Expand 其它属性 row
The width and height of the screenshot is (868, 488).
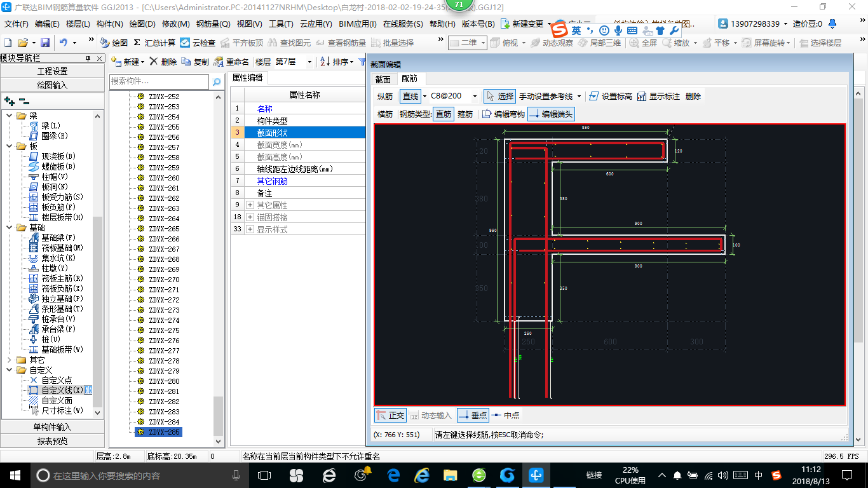pos(250,205)
